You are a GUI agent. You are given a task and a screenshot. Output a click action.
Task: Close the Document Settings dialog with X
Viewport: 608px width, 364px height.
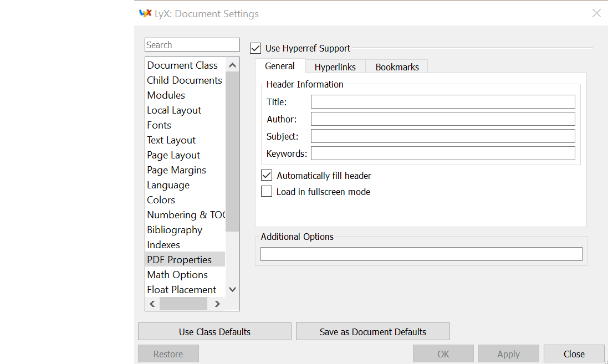point(596,13)
